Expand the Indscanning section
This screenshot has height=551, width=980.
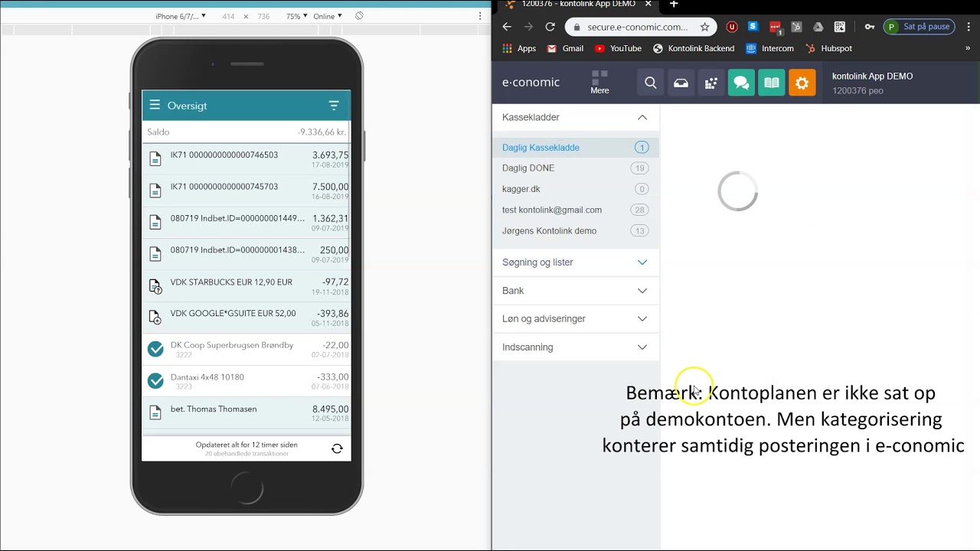tap(642, 347)
